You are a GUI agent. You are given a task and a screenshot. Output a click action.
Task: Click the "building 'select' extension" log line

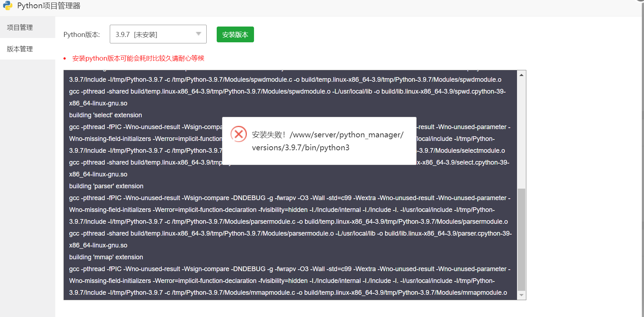[105, 115]
